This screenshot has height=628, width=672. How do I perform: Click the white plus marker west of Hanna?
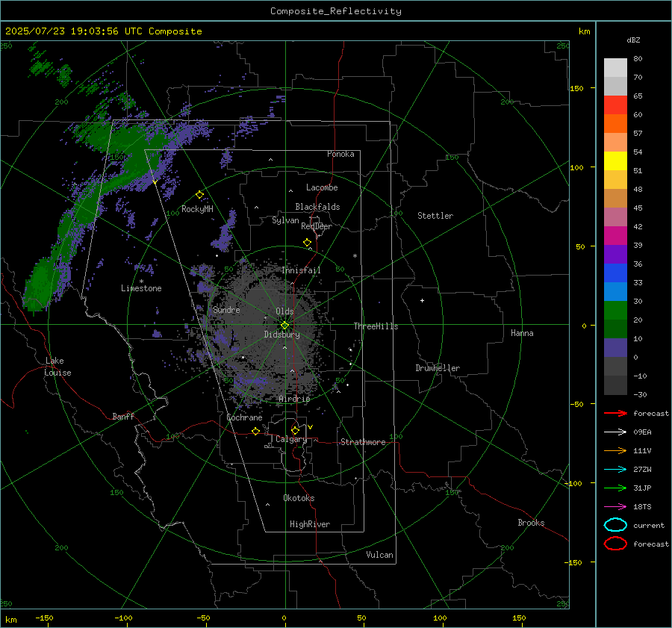(x=422, y=300)
